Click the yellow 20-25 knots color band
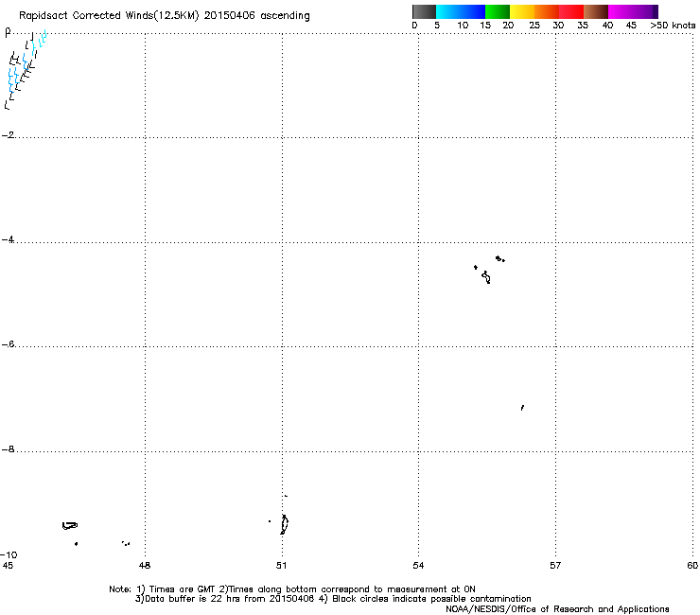Image resolution: width=700 pixels, height=615 pixels. [x=522, y=11]
